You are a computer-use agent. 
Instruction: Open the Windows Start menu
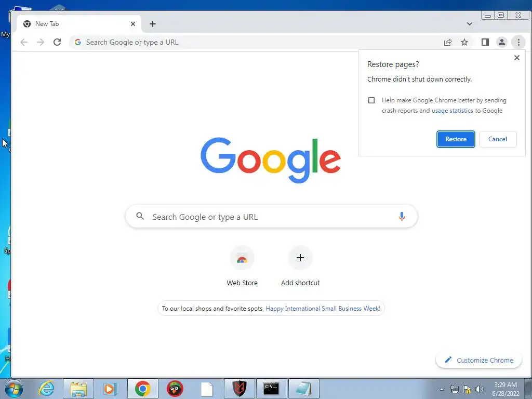click(14, 389)
